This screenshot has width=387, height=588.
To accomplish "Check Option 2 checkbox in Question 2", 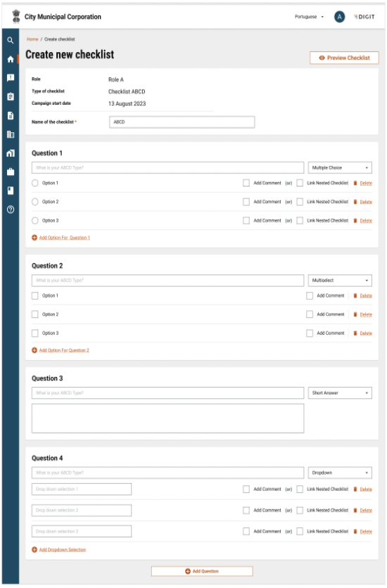I will 35,314.
